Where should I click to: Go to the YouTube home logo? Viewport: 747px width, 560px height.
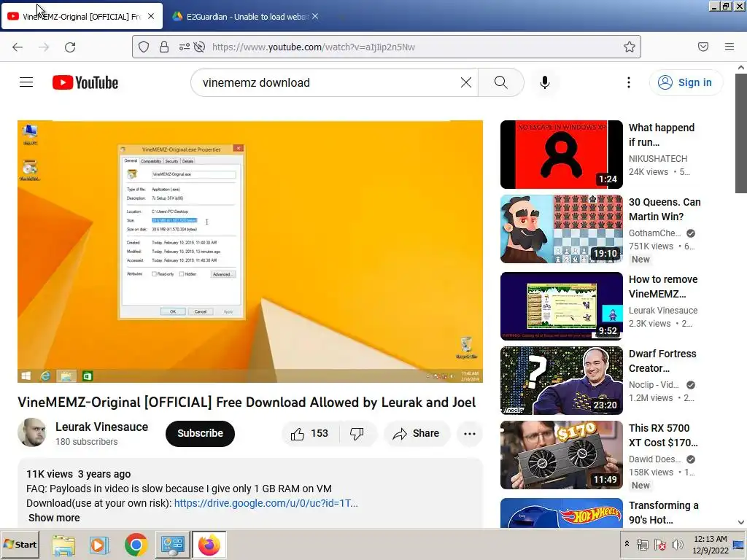(85, 82)
